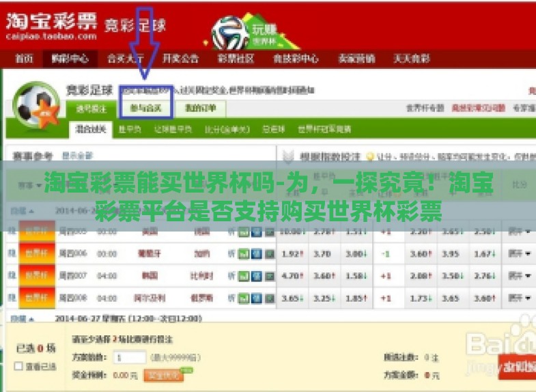This screenshot has width=536, height=392.
Task: Click the 世界杯专题 link
Action: (425, 109)
